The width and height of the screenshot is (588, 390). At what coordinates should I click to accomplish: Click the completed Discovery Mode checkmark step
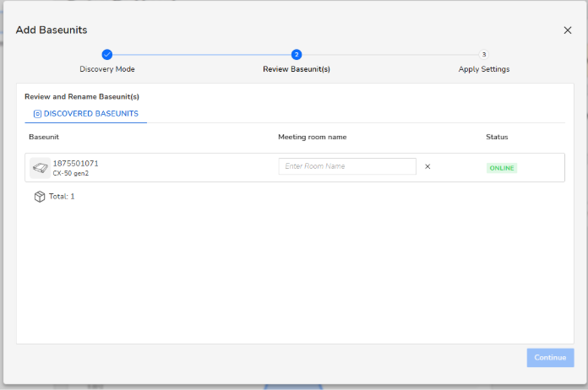click(x=107, y=54)
